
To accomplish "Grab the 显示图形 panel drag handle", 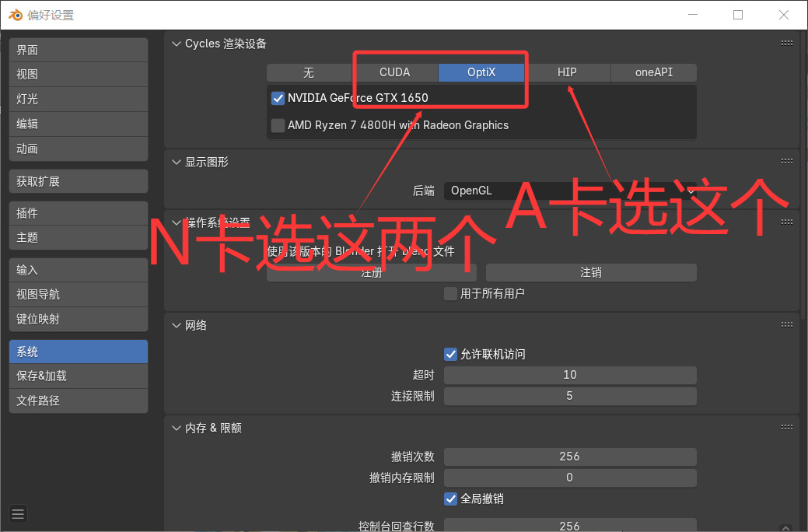I will pos(787,161).
